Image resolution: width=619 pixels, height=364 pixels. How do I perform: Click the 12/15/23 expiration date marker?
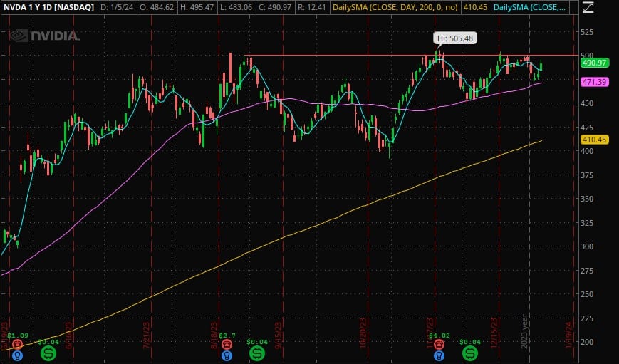point(494,333)
